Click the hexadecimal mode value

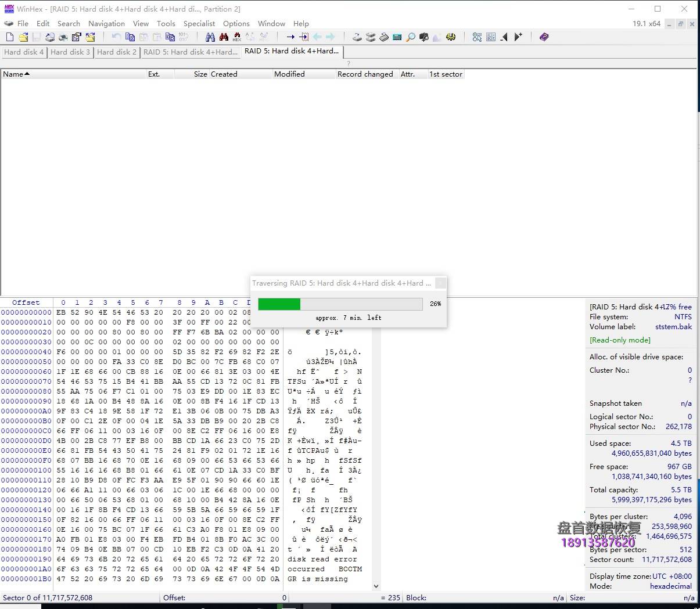671,586
